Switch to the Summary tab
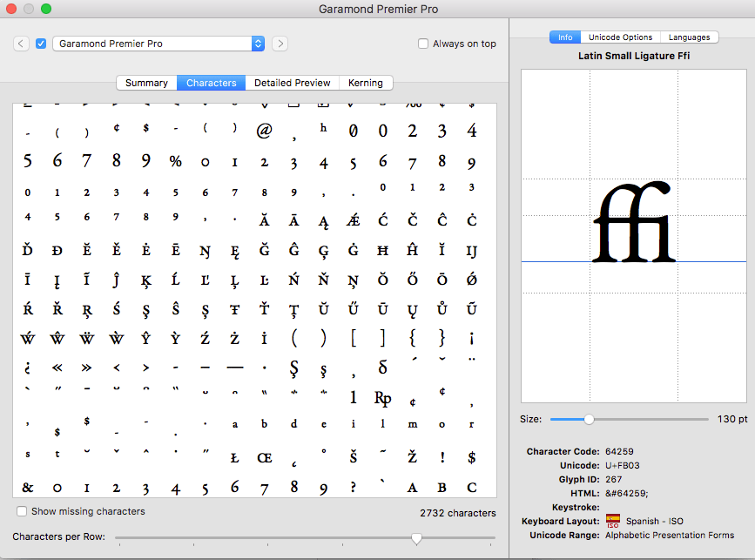The height and width of the screenshot is (560, 755). pyautogui.click(x=145, y=83)
